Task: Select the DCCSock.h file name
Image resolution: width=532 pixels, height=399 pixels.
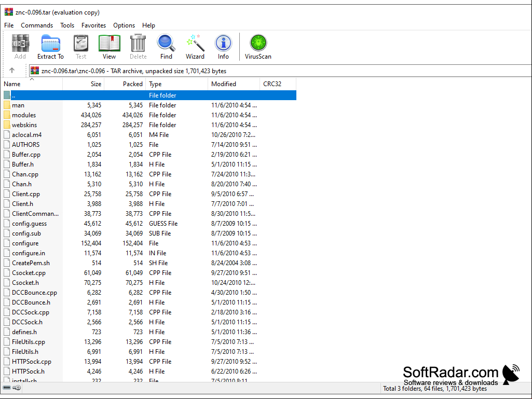Action: 27,322
